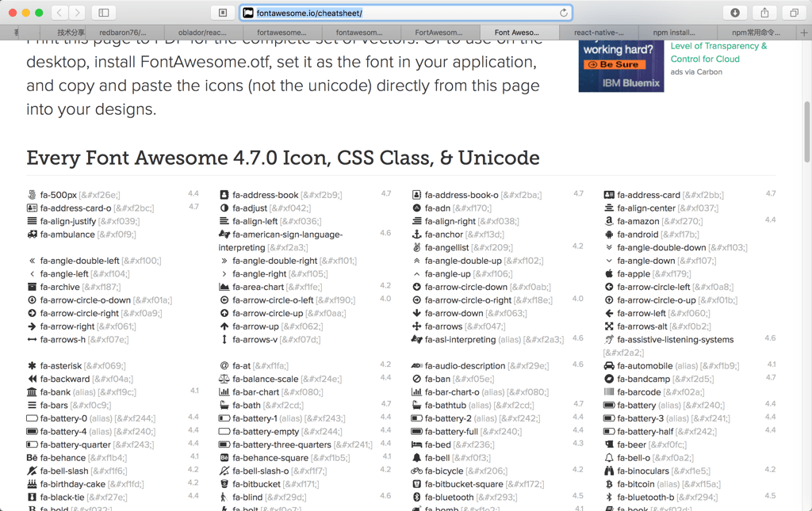This screenshot has width=812, height=511.
Task: Click the fa-balance-scale icon glyph
Action: pos(224,379)
